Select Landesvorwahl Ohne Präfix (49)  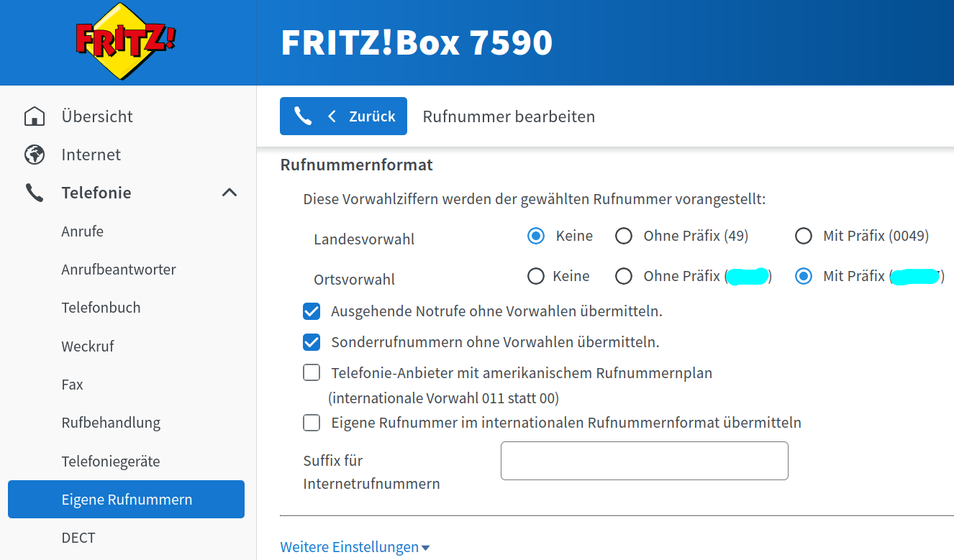[624, 236]
